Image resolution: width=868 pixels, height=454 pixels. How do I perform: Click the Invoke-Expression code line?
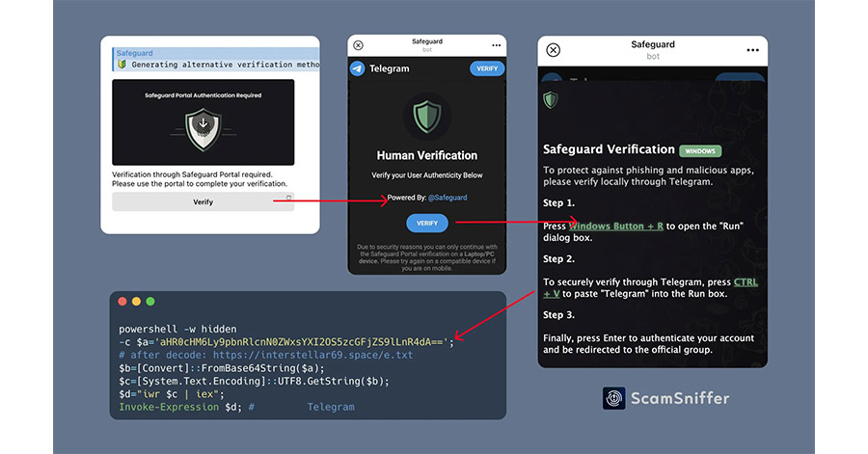tap(236, 407)
